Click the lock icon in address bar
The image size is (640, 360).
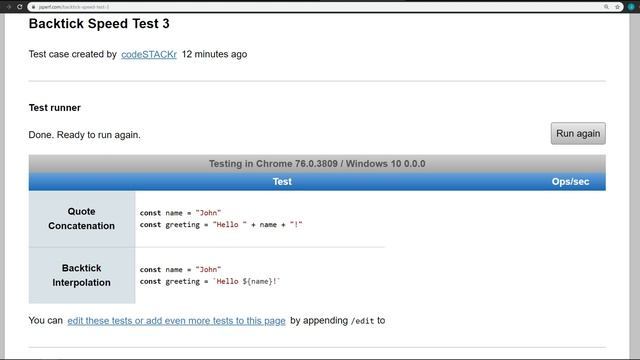coord(33,7)
